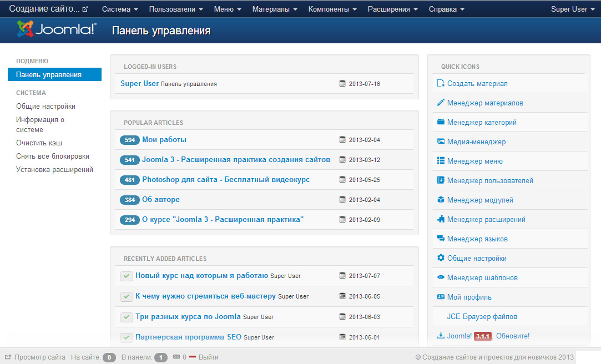Click Выйти to log out
The width and height of the screenshot is (601, 364).
(x=208, y=357)
